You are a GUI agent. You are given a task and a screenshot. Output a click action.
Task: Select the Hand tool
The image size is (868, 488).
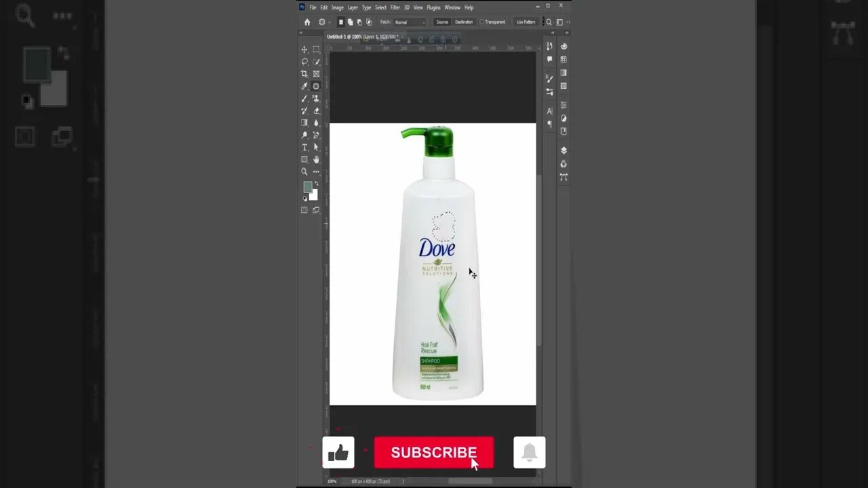pos(316,159)
